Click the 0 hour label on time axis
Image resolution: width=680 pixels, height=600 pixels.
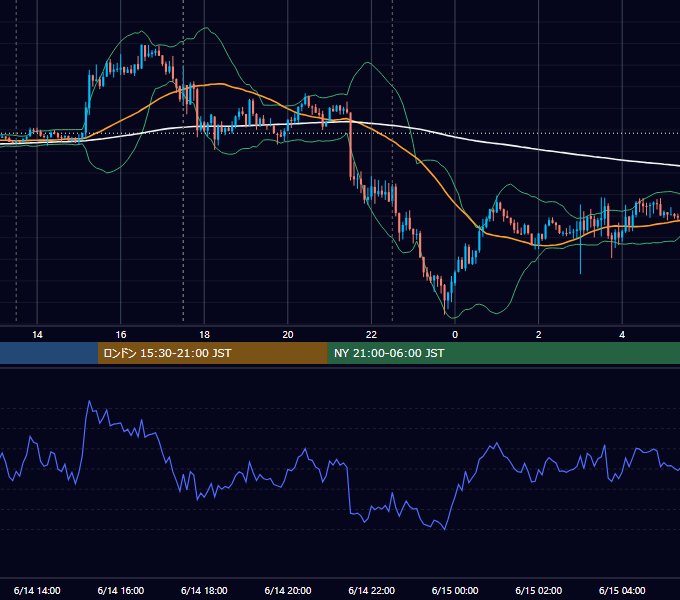[455, 335]
